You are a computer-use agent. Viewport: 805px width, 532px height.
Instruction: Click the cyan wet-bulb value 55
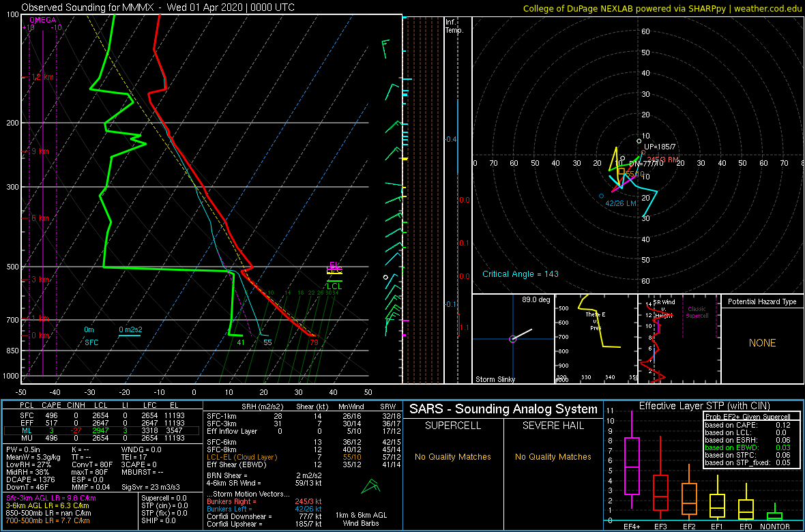click(x=267, y=342)
